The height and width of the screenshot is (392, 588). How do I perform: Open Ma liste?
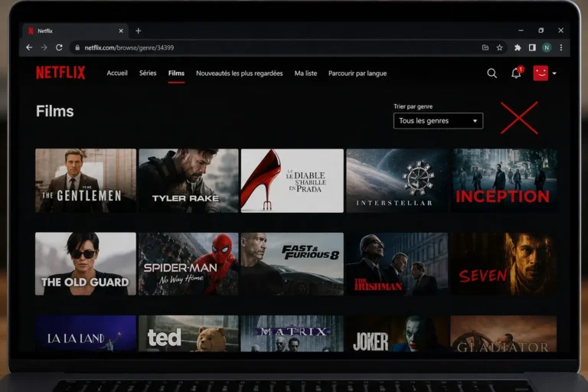pos(305,73)
